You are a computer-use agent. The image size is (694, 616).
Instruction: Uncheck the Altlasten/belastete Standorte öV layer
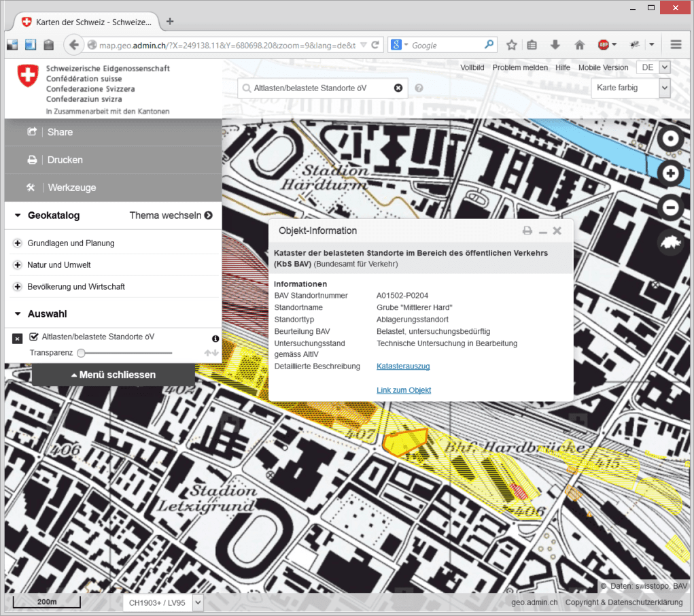[33, 338]
